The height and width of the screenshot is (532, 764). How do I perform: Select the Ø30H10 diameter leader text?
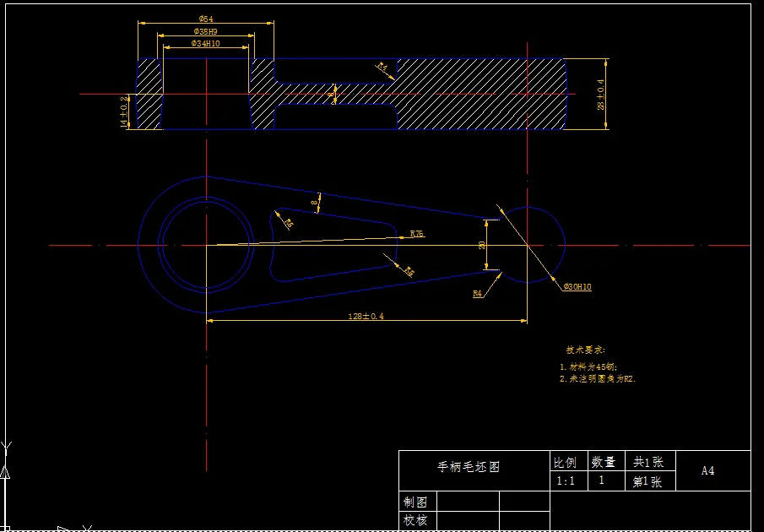577,287
